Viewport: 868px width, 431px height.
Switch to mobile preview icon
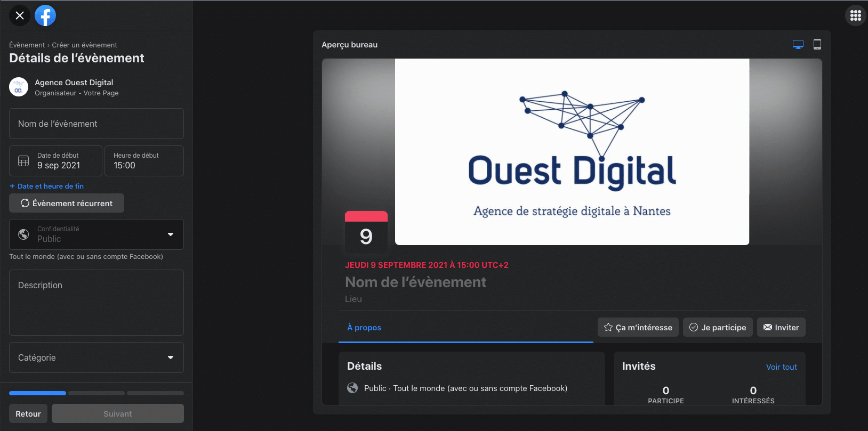pyautogui.click(x=817, y=45)
